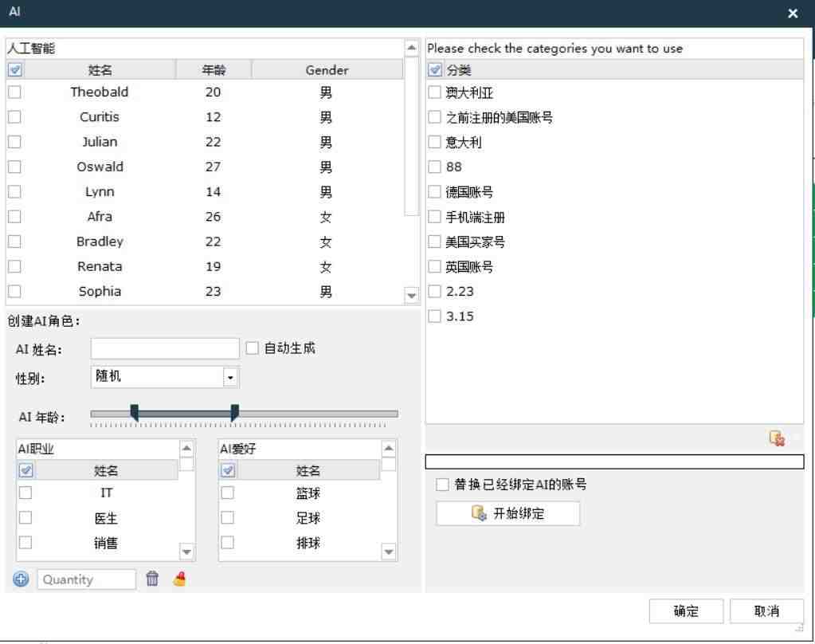The height and width of the screenshot is (644, 815).
Task: Check the 足球 hobby checkbox
Action: coord(228,517)
